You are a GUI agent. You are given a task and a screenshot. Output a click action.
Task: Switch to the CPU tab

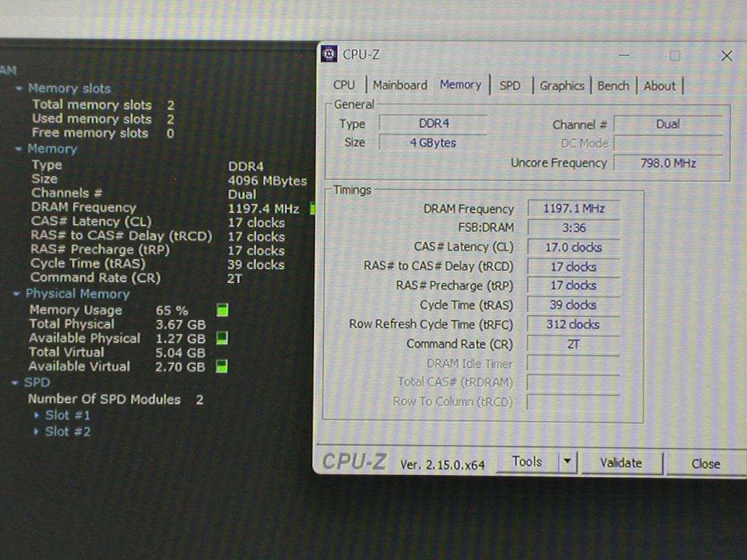click(x=344, y=84)
